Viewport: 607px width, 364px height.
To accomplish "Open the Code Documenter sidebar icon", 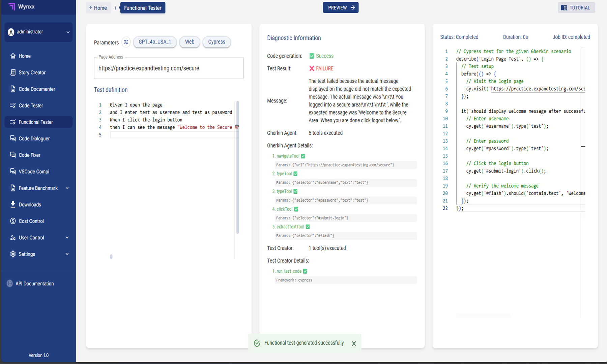I will [x=13, y=89].
